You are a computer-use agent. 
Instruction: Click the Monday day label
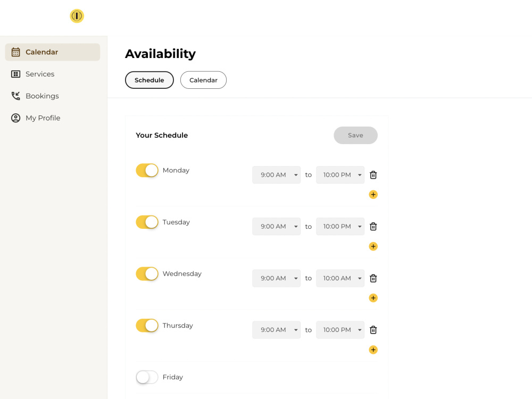pos(176,170)
